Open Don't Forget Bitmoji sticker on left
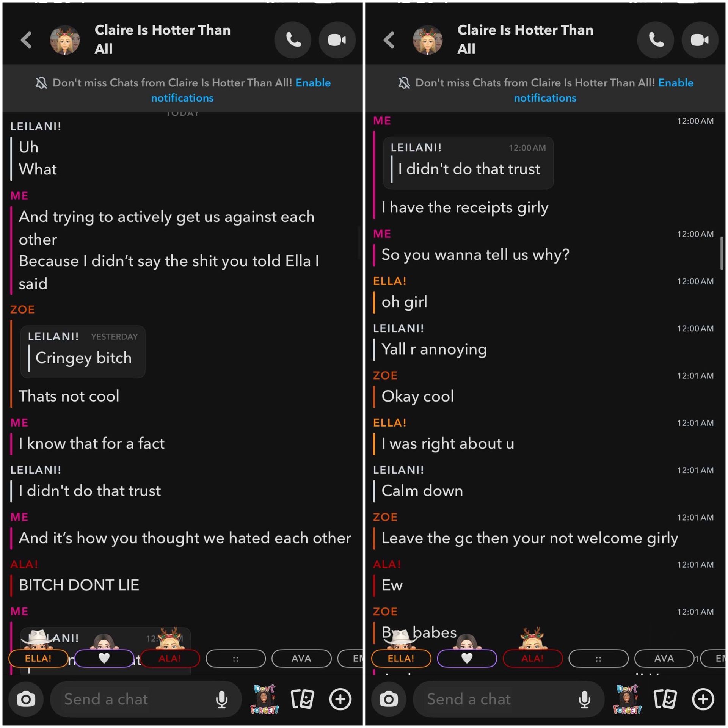The image size is (728, 728). click(x=265, y=699)
